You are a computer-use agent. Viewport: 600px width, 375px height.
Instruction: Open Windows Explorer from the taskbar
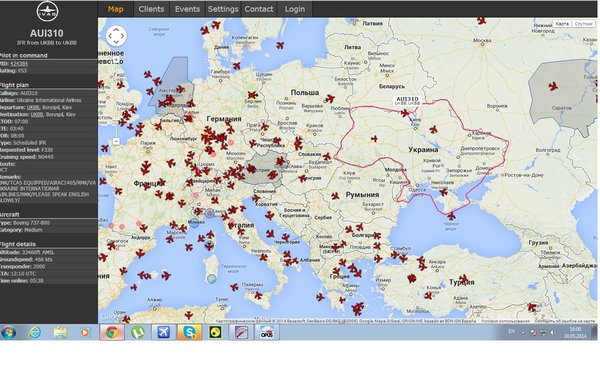[x=60, y=332]
